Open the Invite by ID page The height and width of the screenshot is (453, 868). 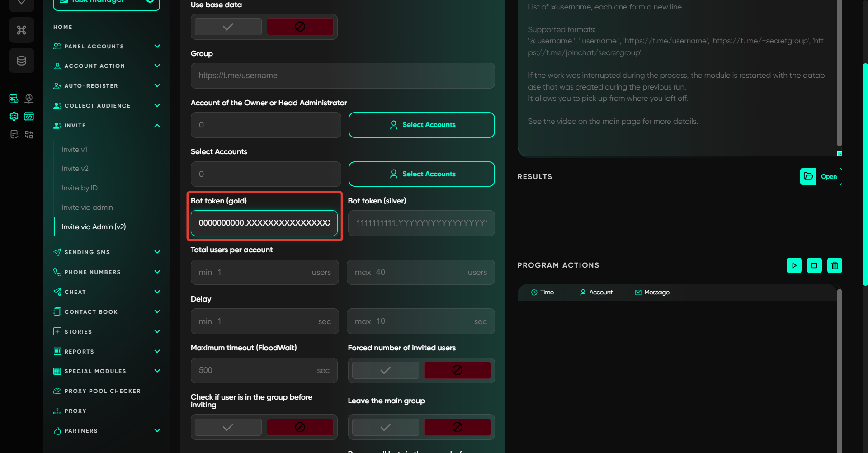click(80, 188)
